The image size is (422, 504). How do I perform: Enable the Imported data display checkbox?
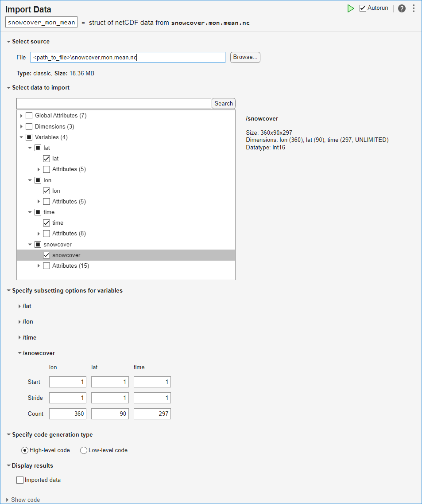pos(20,480)
